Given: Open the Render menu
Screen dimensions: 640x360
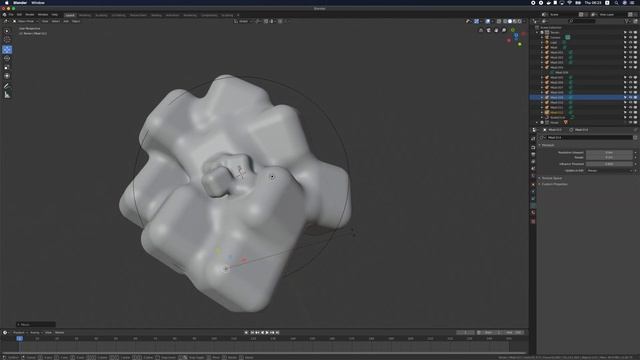Looking at the screenshot, I should coord(30,15).
